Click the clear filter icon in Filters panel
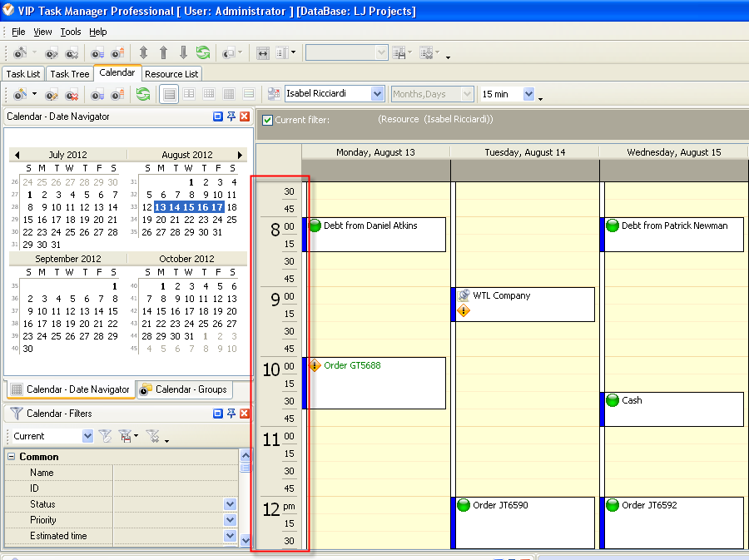 [x=154, y=436]
